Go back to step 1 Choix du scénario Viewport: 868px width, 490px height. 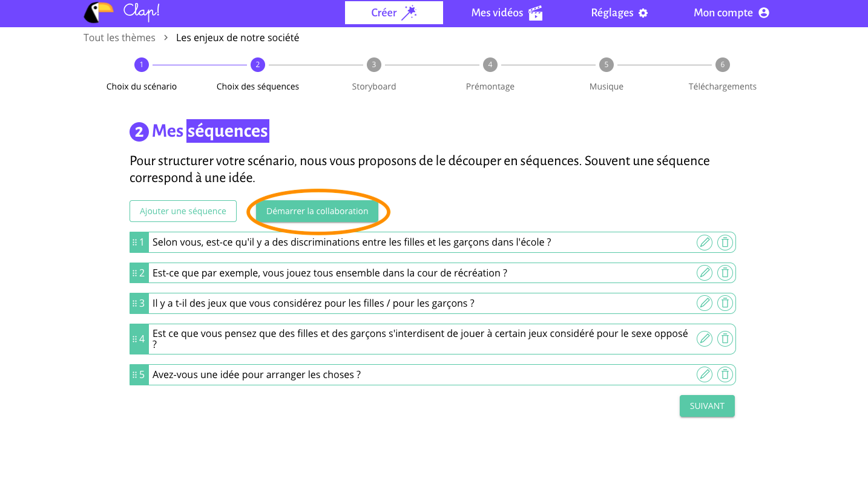click(x=142, y=65)
